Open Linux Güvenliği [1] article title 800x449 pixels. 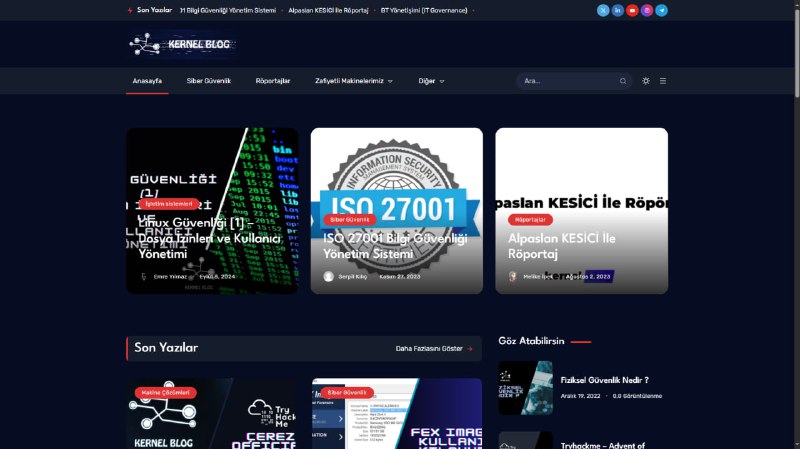point(209,238)
